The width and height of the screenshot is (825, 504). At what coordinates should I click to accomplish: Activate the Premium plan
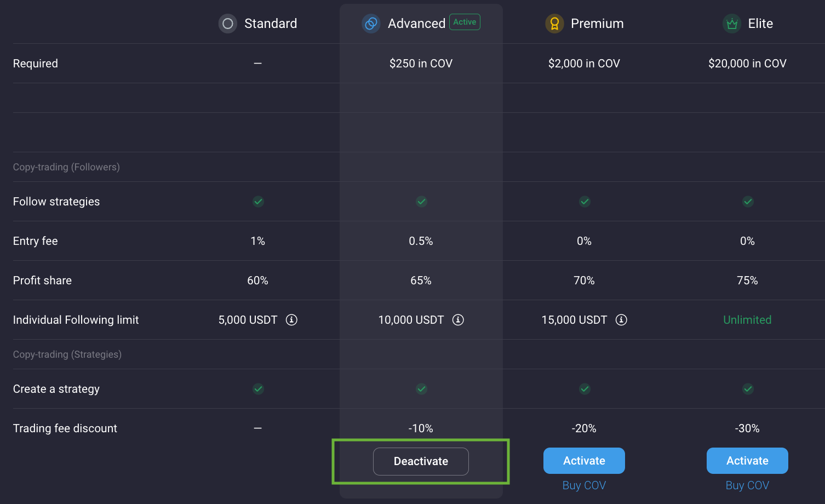584,461
